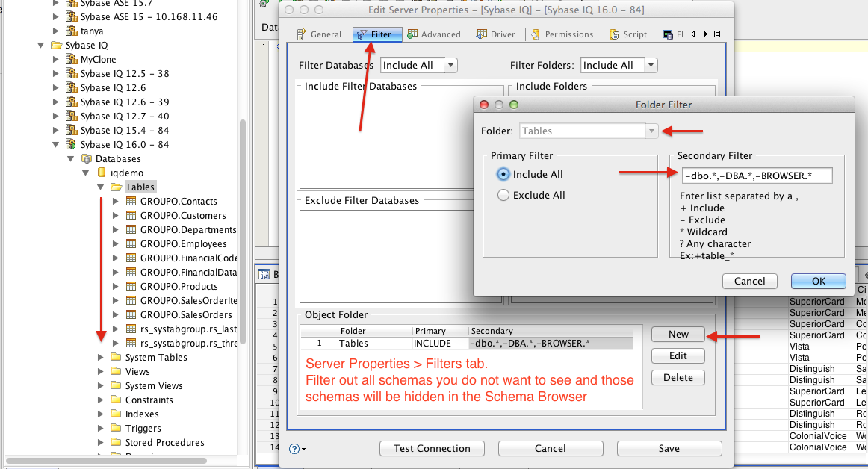Click the iqdemo database icon
This screenshot has height=469, width=868.
click(102, 173)
